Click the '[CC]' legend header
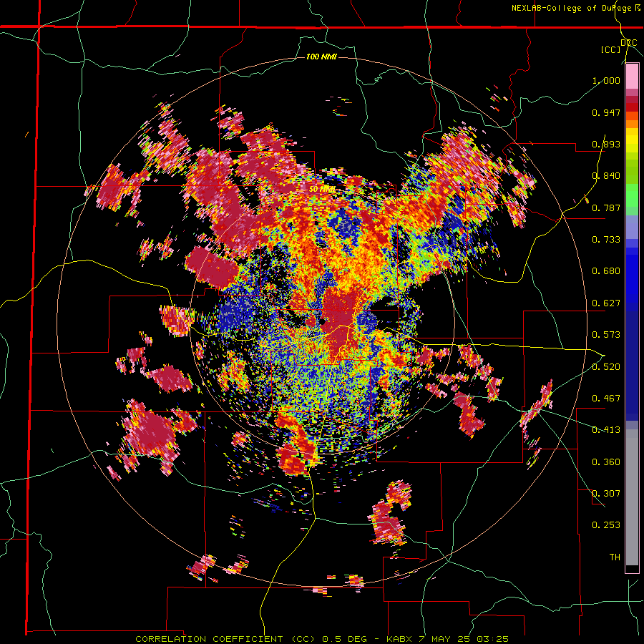Image resolution: width=644 pixels, height=644 pixels. coord(611,49)
